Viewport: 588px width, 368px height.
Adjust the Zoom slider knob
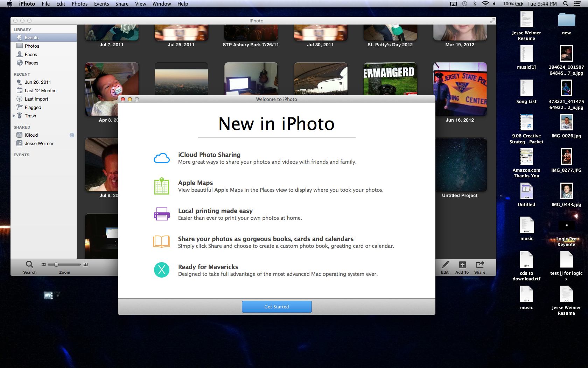(x=56, y=265)
